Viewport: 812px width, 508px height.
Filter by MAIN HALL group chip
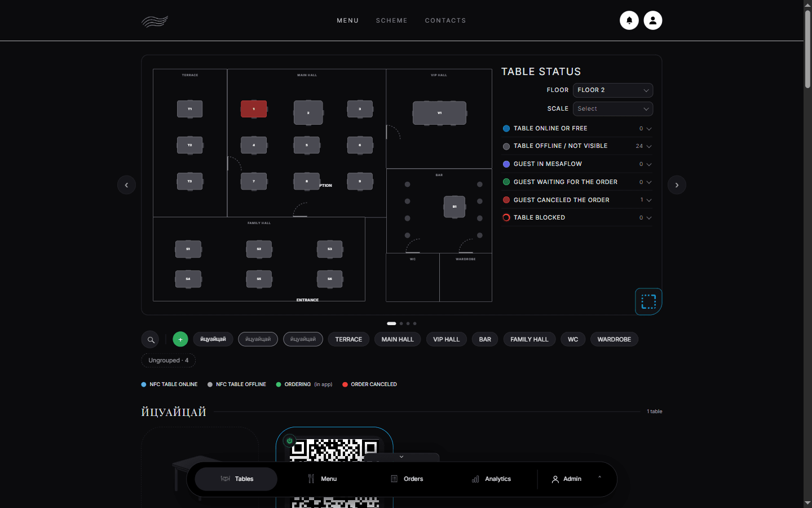(x=398, y=340)
